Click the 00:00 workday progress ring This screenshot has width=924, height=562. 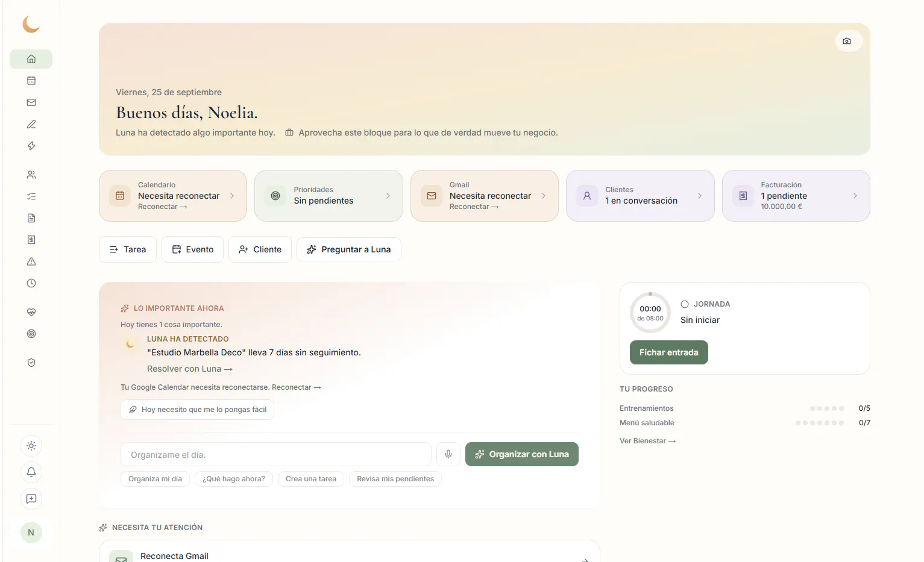[x=650, y=313]
